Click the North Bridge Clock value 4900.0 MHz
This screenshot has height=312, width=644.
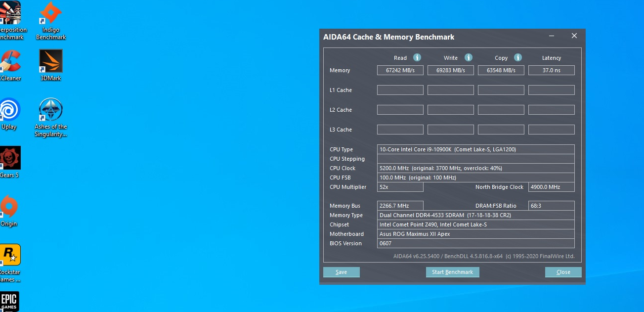552,187
